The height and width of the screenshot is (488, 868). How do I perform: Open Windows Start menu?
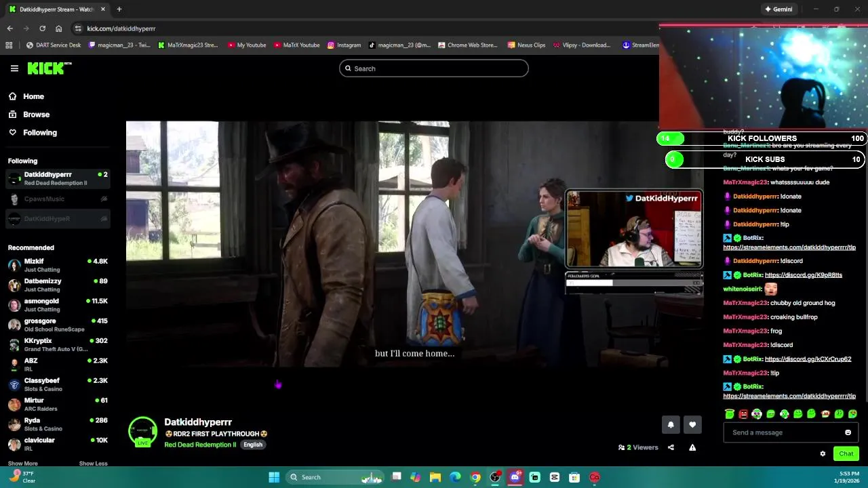point(274,477)
